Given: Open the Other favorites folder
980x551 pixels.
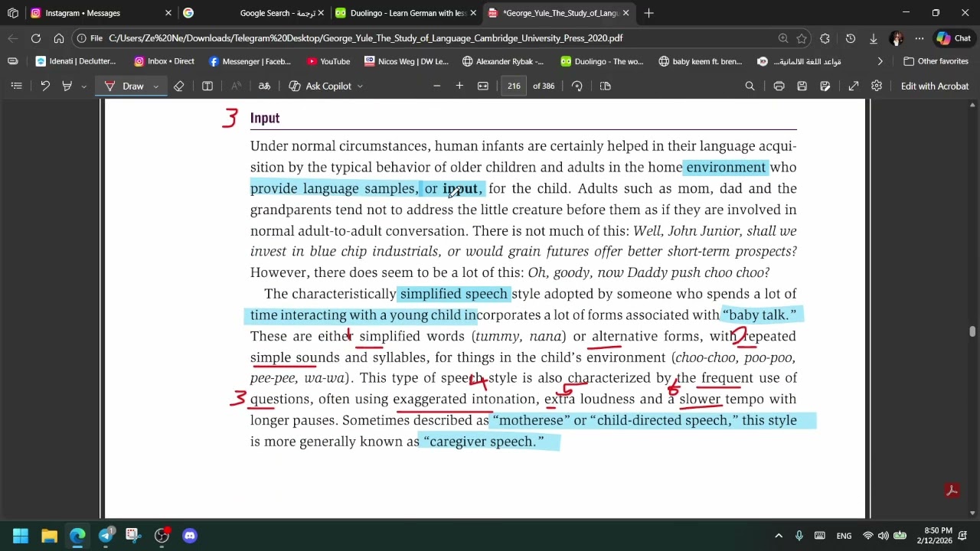Looking at the screenshot, I should (x=936, y=61).
